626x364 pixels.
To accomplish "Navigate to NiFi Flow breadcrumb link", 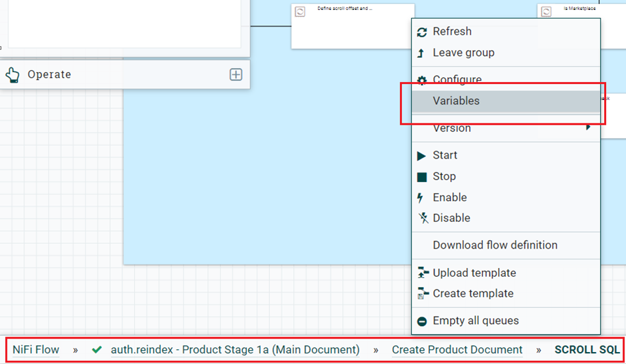I will [x=36, y=350].
